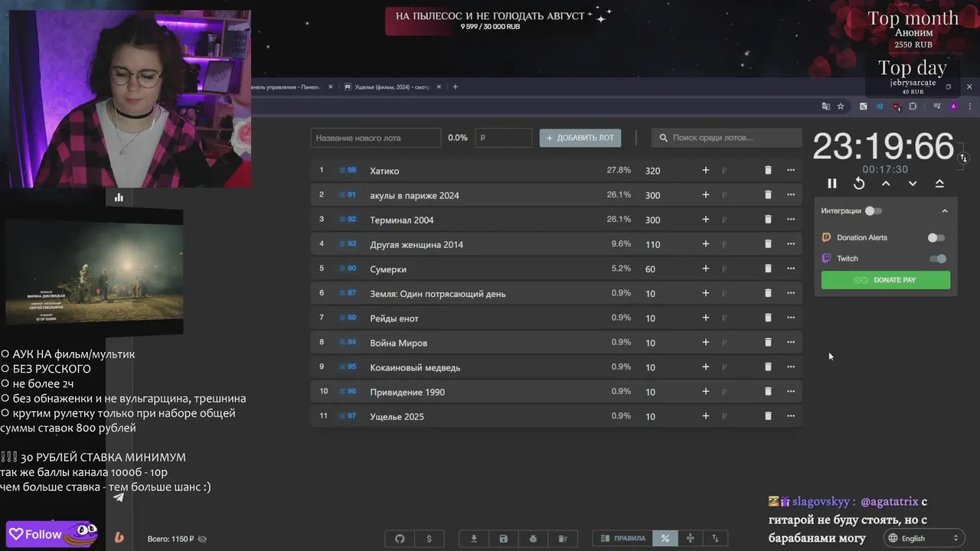Click the stream video preview thumbnail

click(94, 272)
